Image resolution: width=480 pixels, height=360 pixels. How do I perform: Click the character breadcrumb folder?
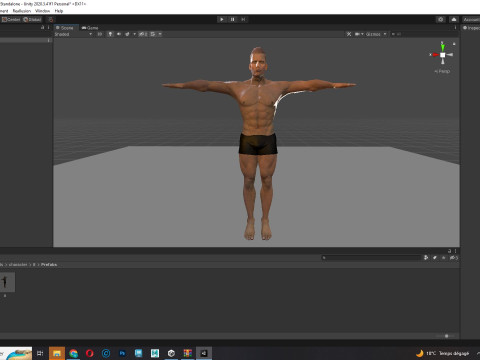(x=18, y=264)
